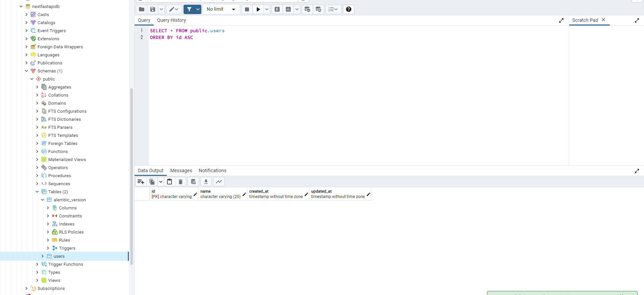Close the Scratch Pad tab
Image resolution: width=644 pixels, height=295 pixels.
point(603,20)
